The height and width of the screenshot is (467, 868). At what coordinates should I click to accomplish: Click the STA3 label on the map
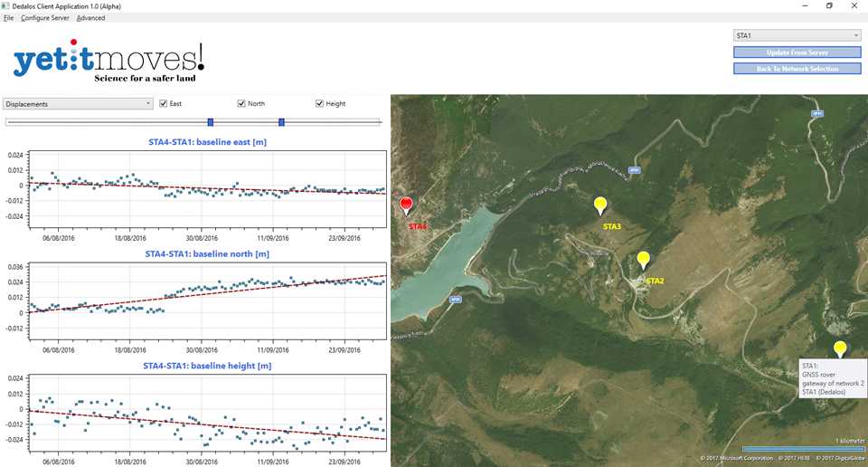(612, 226)
